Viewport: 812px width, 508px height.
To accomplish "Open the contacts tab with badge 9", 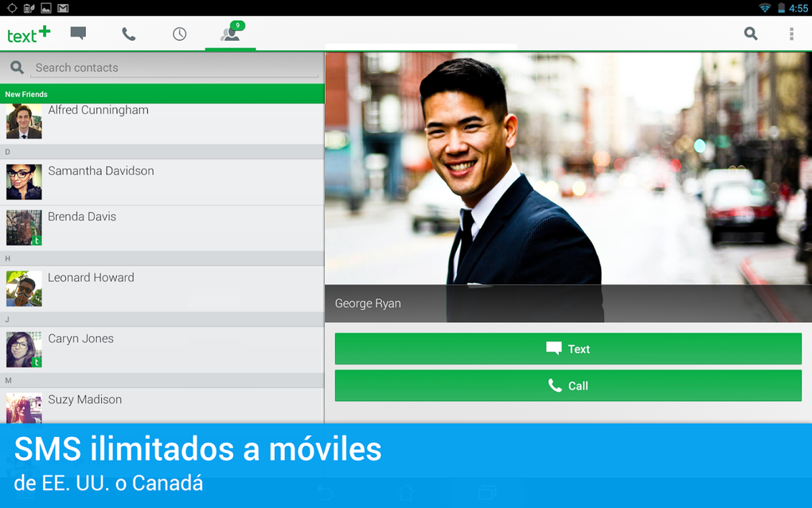I will point(230,34).
